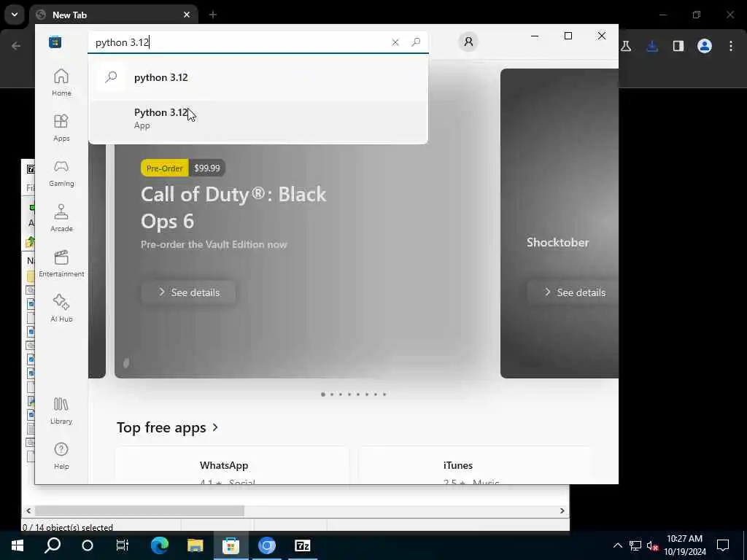Open File Explorer from taskbar
Image resolution: width=747 pixels, height=560 pixels.
pyautogui.click(x=195, y=545)
